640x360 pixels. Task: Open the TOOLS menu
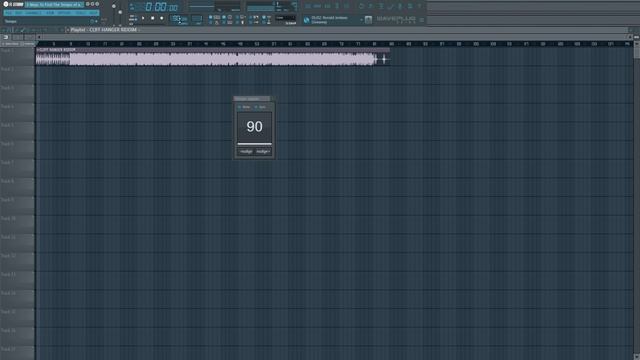click(x=80, y=13)
